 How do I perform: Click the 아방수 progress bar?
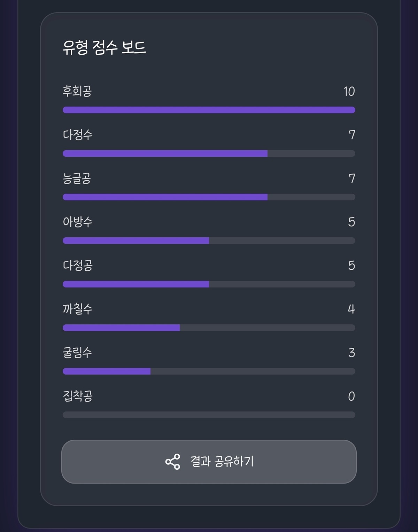pyautogui.click(x=209, y=241)
